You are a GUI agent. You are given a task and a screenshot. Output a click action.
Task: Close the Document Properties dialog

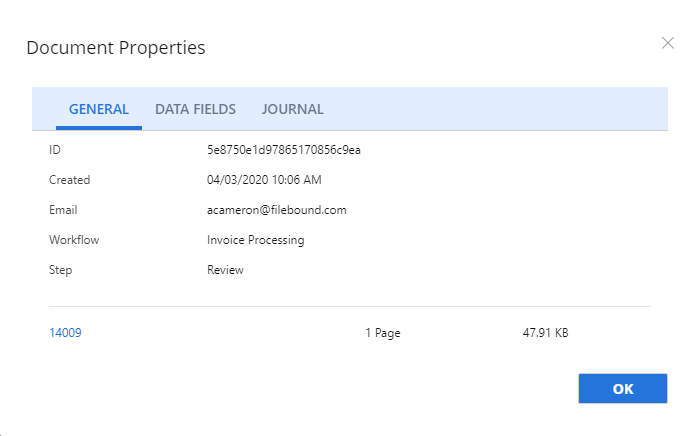pyautogui.click(x=668, y=43)
